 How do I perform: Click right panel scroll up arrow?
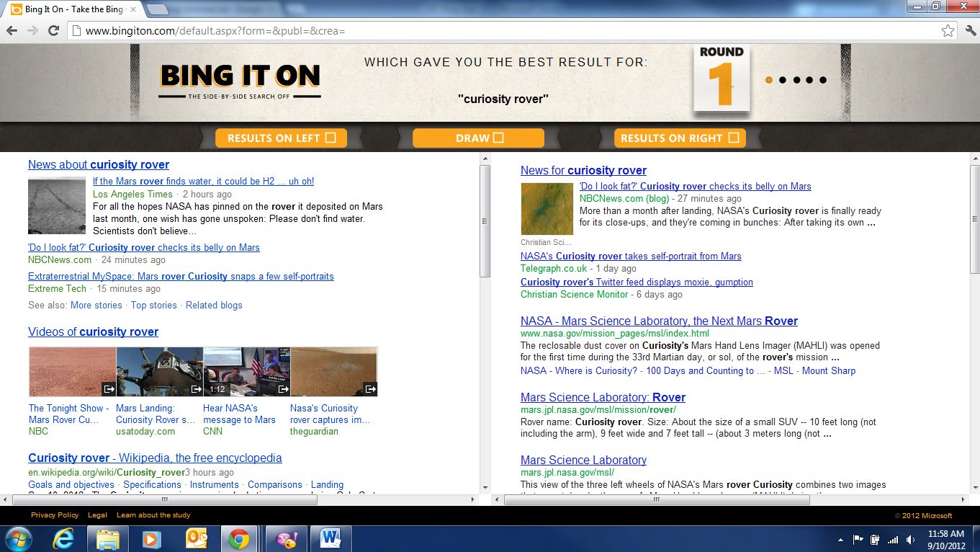[x=975, y=158]
